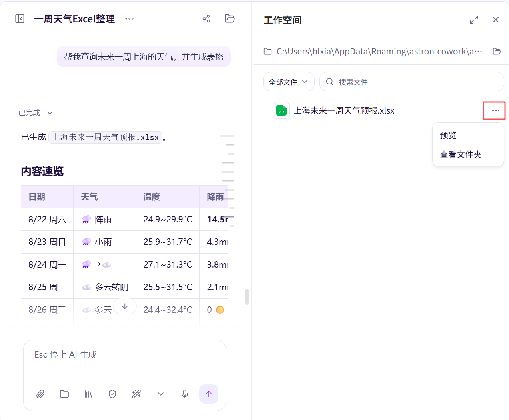Click the 8/25 周二 date cell
The height and width of the screenshot is (420, 509).
(47, 287)
